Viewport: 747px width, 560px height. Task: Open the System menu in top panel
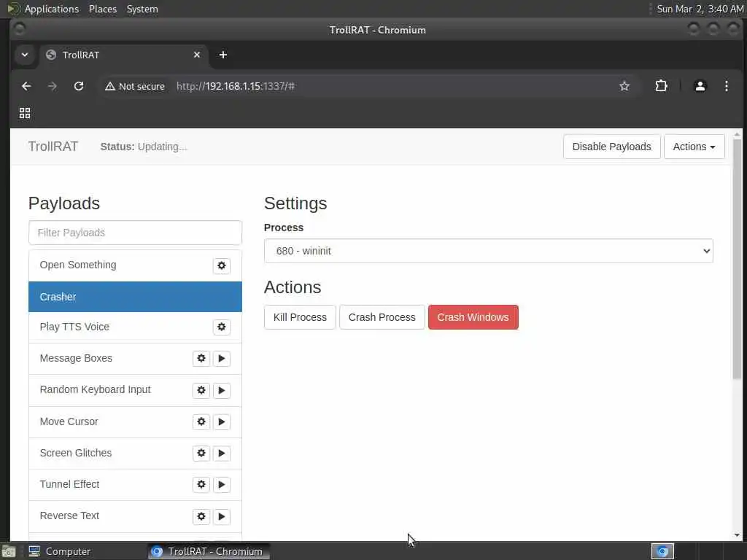142,9
